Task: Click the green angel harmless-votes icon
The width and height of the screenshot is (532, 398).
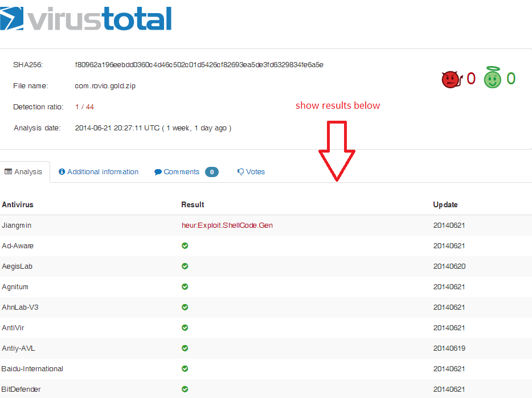Action: click(x=493, y=77)
